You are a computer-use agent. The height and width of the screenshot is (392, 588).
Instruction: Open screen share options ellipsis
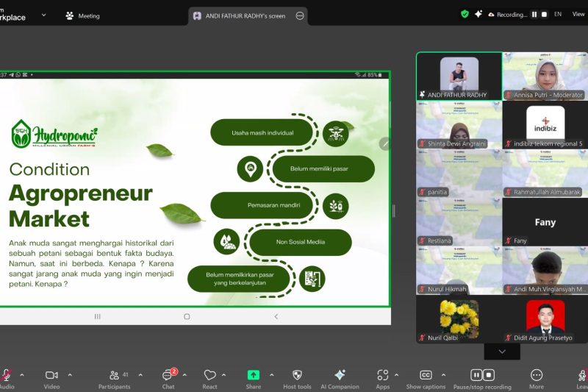point(300,15)
